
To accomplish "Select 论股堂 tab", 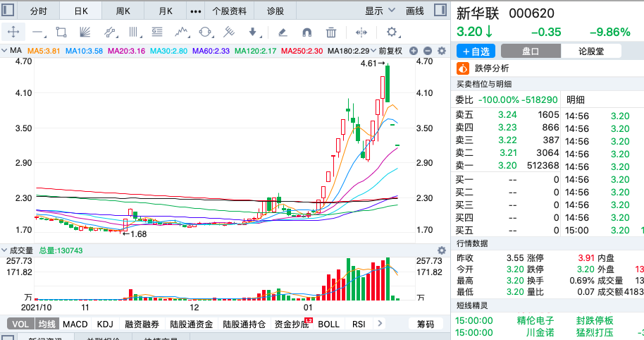I will pyautogui.click(x=591, y=51).
